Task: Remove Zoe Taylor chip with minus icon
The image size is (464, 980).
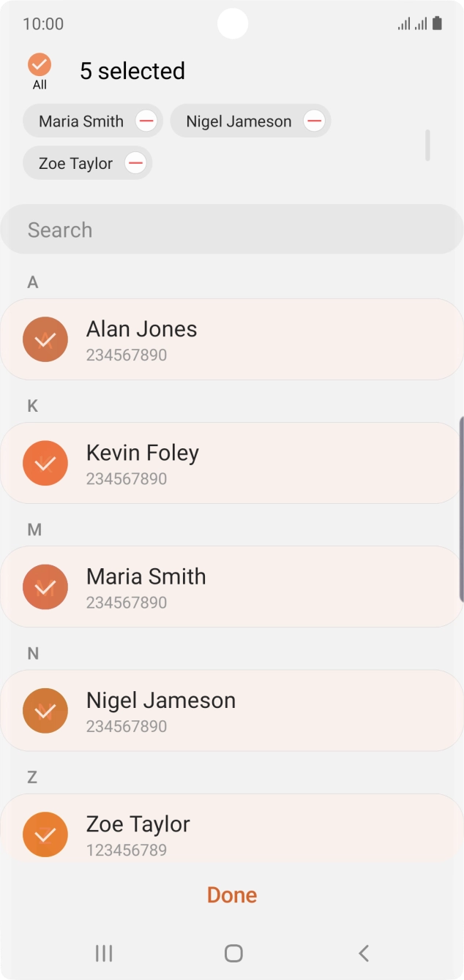Action: [x=135, y=163]
